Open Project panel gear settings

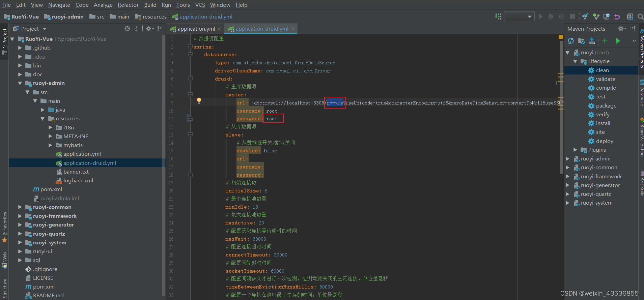pyautogui.click(x=149, y=29)
